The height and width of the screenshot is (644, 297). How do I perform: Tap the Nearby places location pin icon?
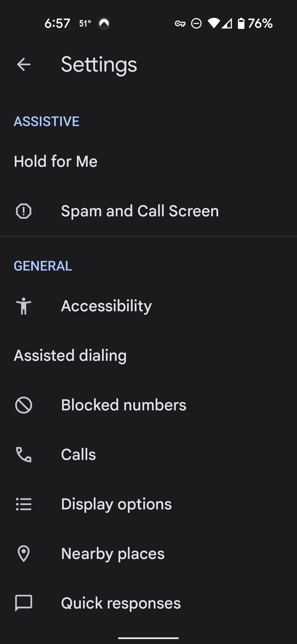[x=24, y=553]
